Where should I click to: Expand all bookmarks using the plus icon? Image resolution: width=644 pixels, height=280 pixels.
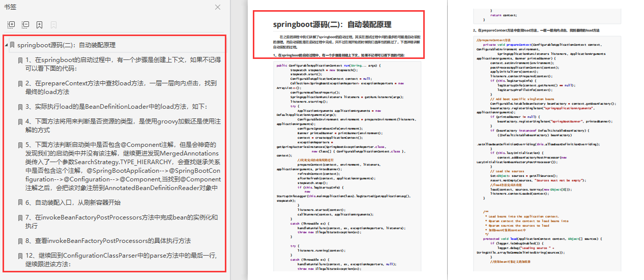(x=11, y=24)
